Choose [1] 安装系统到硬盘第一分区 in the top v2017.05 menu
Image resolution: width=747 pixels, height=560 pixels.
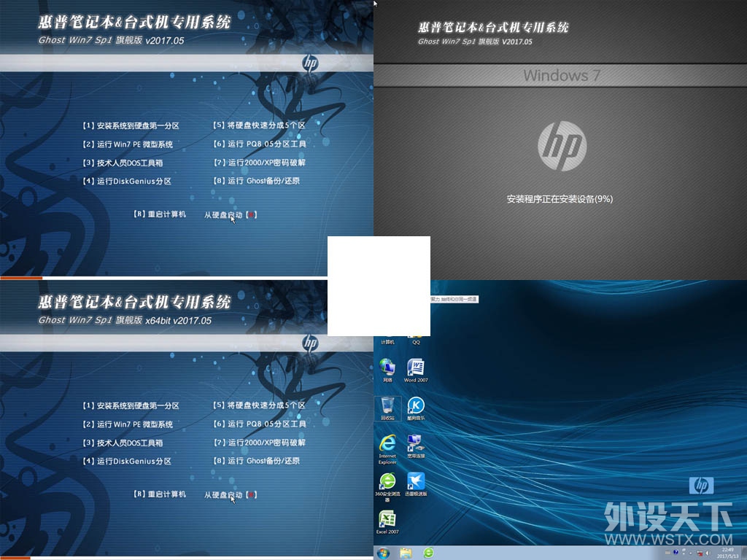[131, 125]
